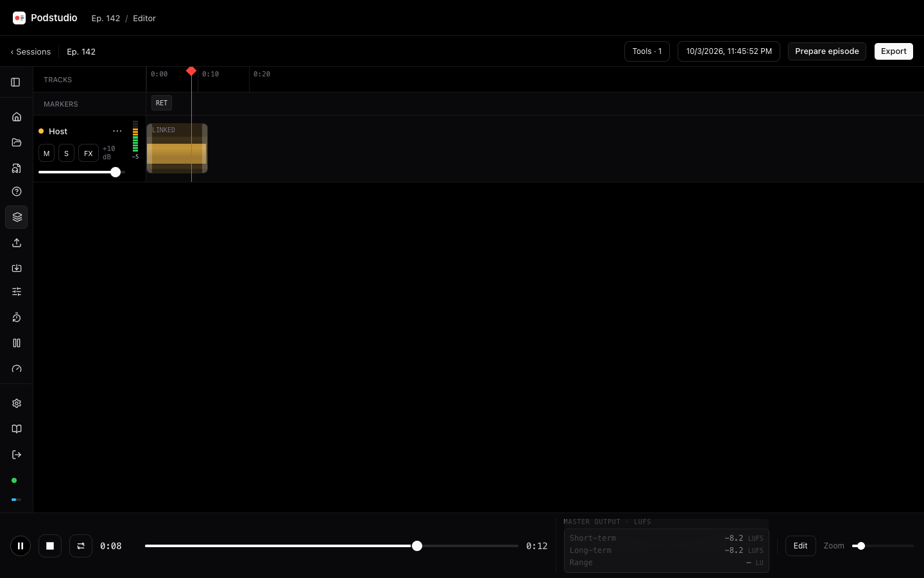Click the 0:10 ruler mark

(x=210, y=74)
